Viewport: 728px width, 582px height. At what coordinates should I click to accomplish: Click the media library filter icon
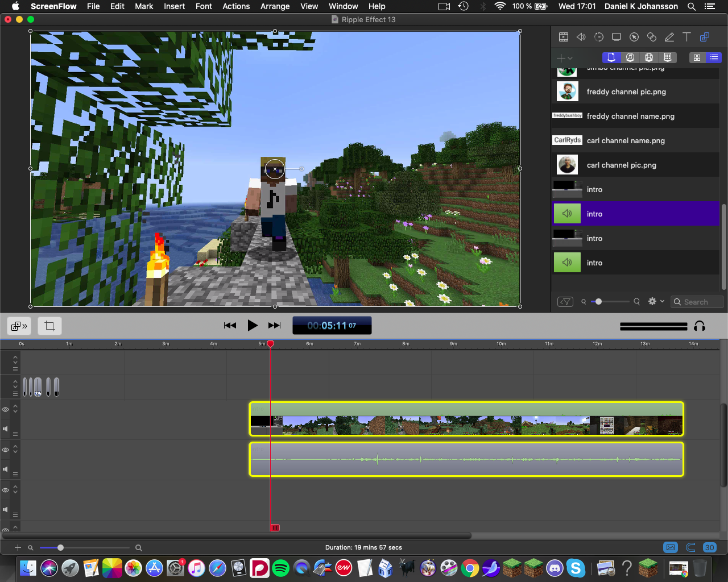(x=565, y=302)
